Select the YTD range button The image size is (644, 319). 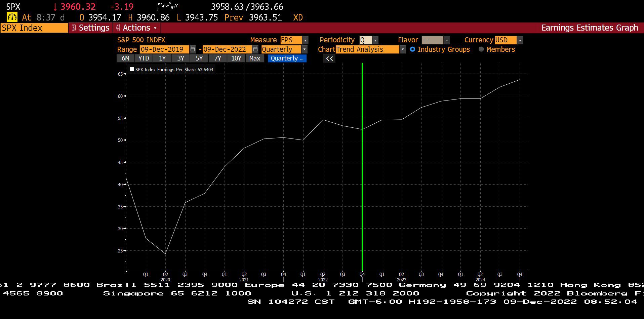click(x=144, y=58)
